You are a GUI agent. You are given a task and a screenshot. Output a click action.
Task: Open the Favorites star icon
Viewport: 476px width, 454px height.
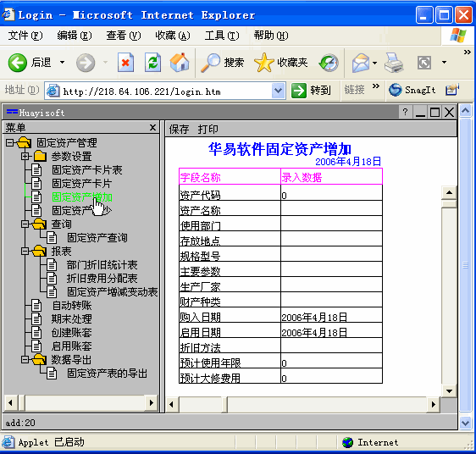coord(263,63)
